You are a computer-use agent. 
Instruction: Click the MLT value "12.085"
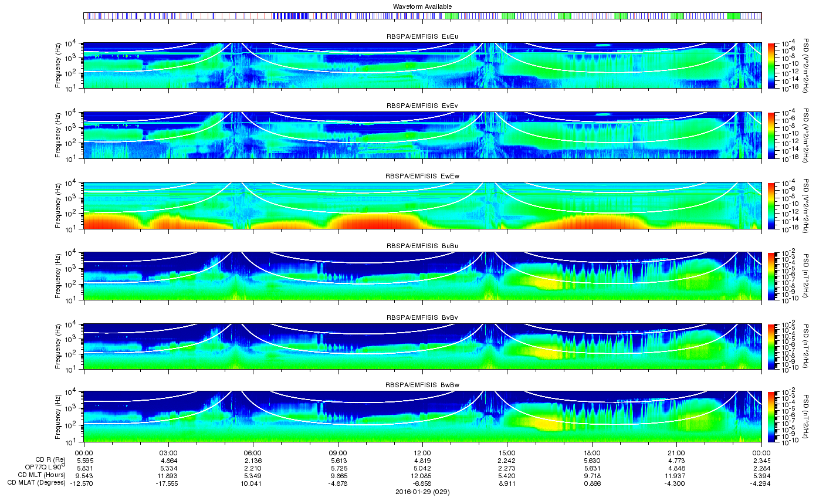pyautogui.click(x=422, y=476)
